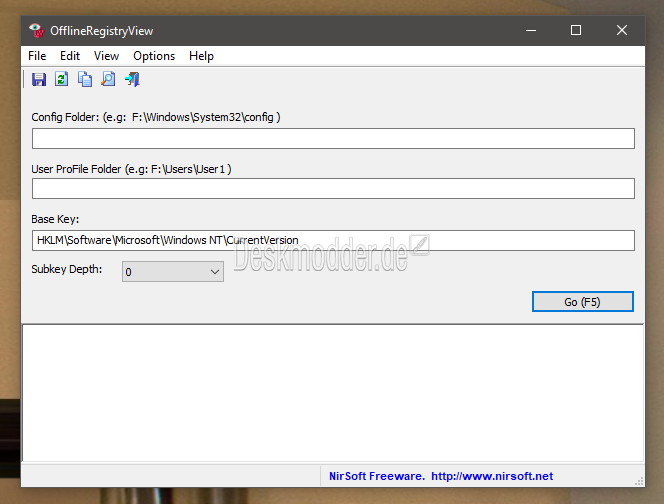Open the nirsoft.net link in status bar
The height and width of the screenshot is (504, 664).
[x=492, y=476]
